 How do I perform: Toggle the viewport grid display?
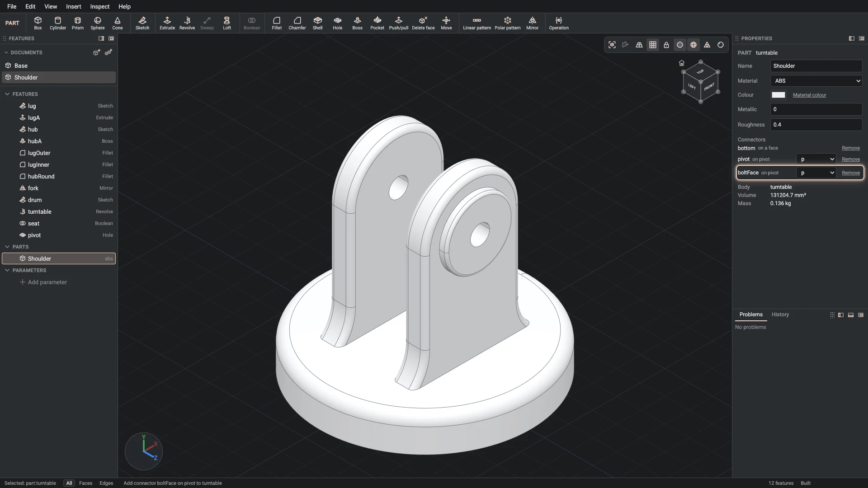[x=653, y=45]
